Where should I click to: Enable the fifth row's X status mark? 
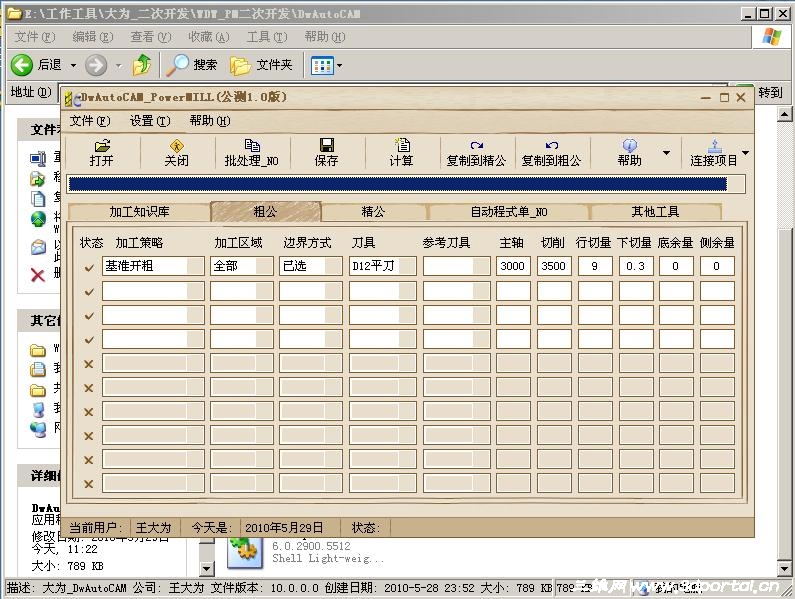89,364
